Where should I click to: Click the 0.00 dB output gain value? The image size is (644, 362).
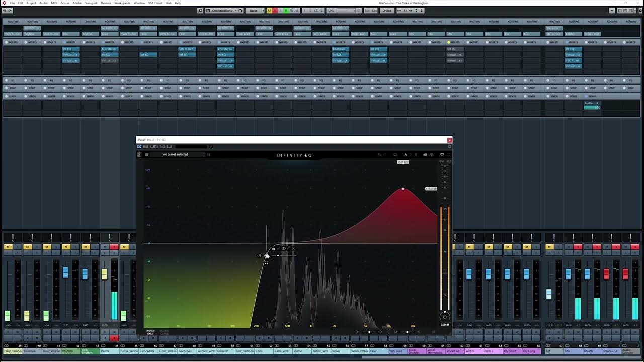[444, 325]
